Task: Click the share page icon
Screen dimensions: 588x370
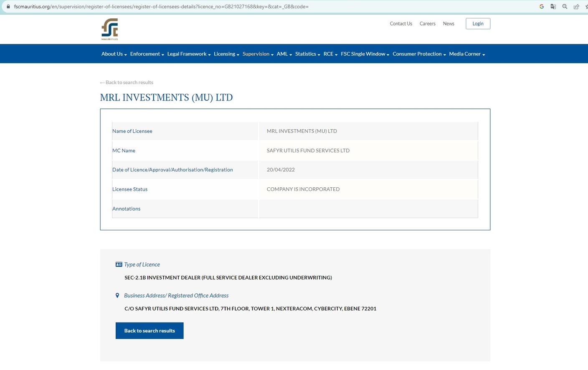Action: pyautogui.click(x=576, y=7)
